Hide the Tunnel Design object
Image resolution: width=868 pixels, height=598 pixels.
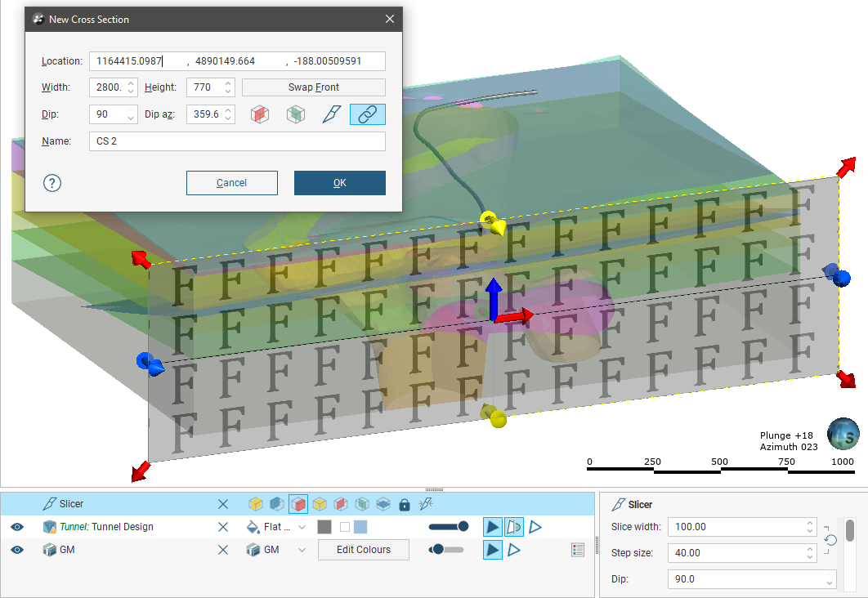click(x=17, y=527)
